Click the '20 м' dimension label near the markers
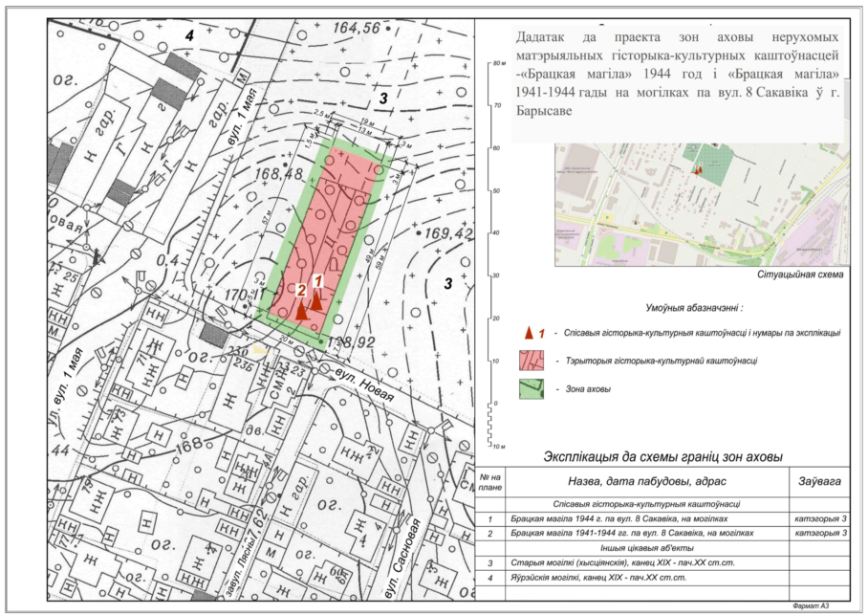The width and height of the screenshot is (868, 615). (286, 339)
